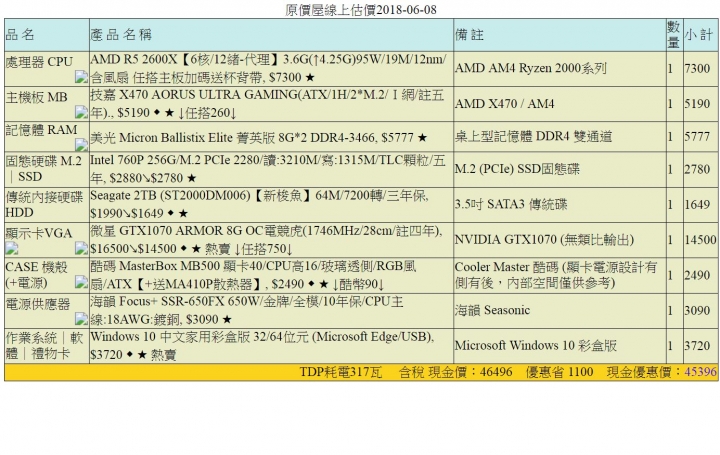This screenshot has height=455, width=720.
Task: Click the Seagate 2TB ST2000DM006 product description
Action: click(259, 204)
